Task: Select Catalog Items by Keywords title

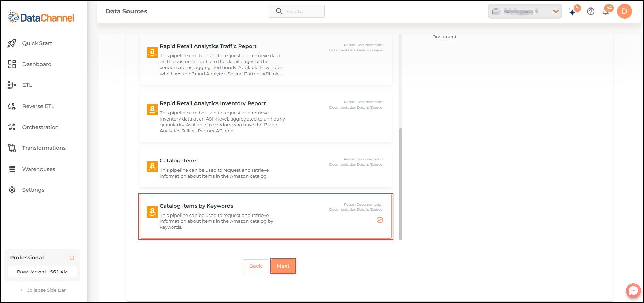Action: [x=197, y=206]
